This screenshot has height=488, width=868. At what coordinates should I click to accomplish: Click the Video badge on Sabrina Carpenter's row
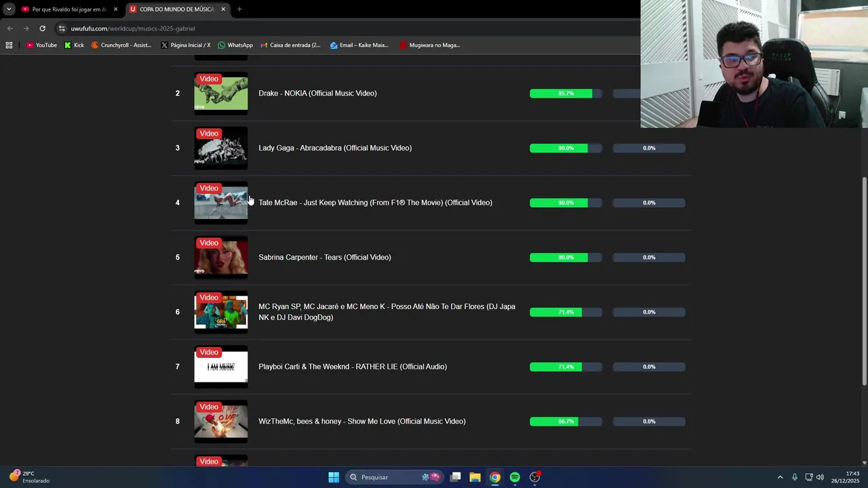click(209, 243)
